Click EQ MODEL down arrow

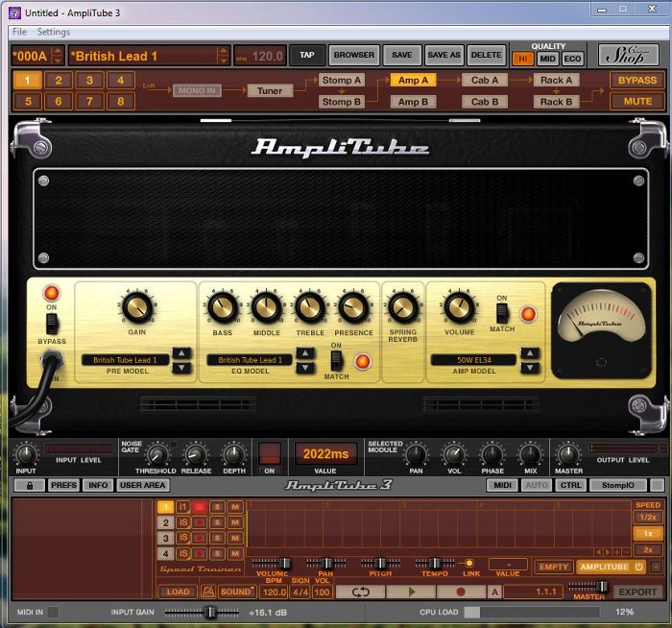[x=305, y=368]
